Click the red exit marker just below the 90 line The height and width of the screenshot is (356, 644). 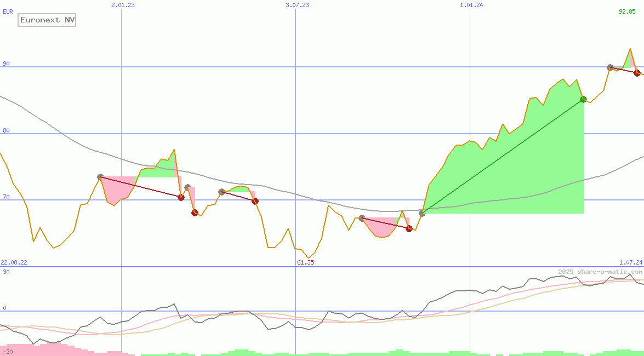pyautogui.click(x=637, y=73)
